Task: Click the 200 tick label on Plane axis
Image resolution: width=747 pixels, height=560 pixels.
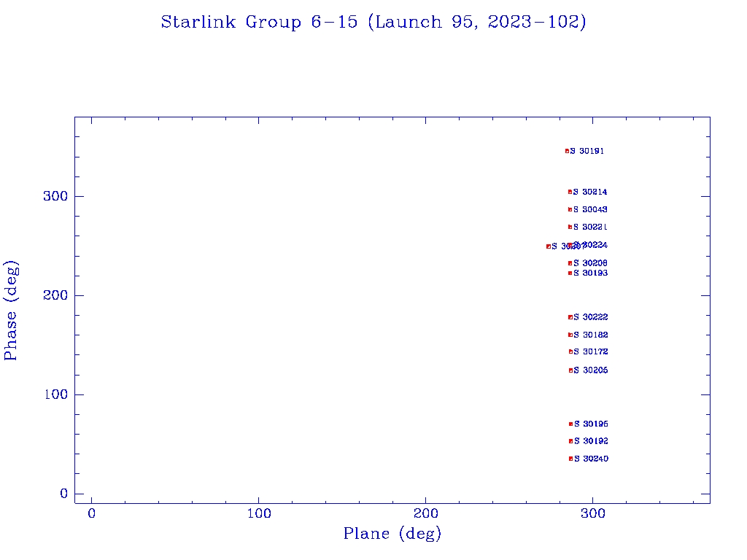Action: pyautogui.click(x=425, y=513)
